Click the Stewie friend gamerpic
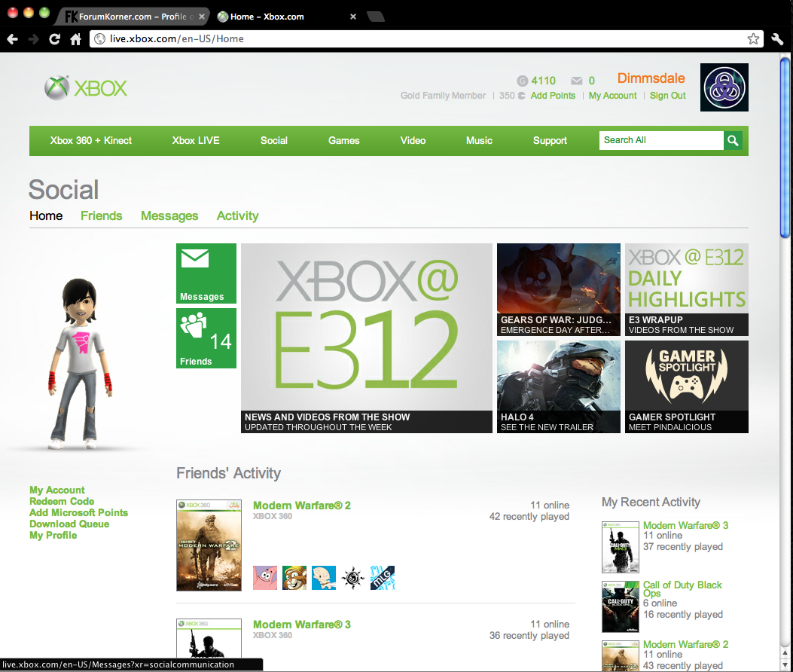 [324, 578]
